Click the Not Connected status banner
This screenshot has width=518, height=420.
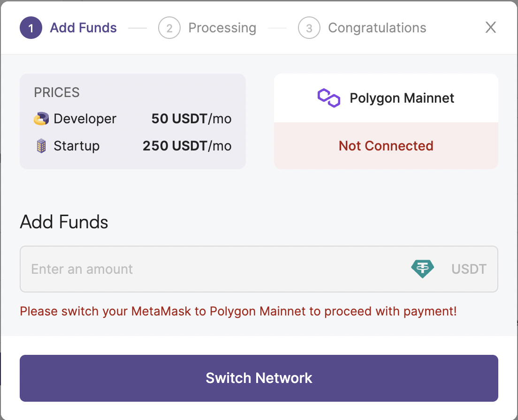point(386,146)
